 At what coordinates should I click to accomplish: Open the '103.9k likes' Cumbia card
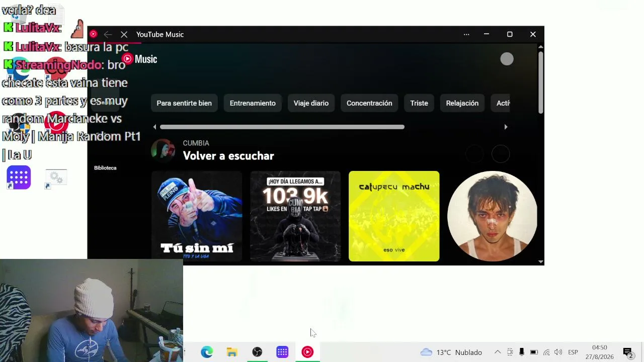[295, 216]
